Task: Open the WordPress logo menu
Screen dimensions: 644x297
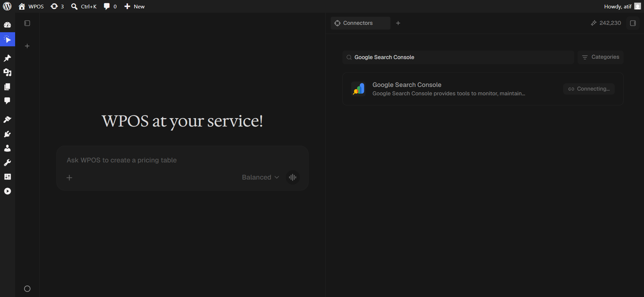Action: point(7,6)
